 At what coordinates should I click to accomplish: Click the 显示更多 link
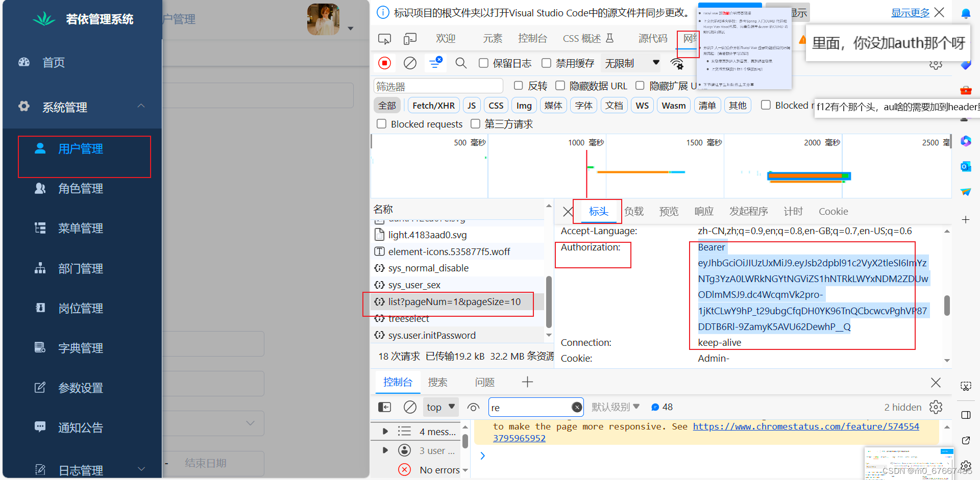(x=911, y=12)
